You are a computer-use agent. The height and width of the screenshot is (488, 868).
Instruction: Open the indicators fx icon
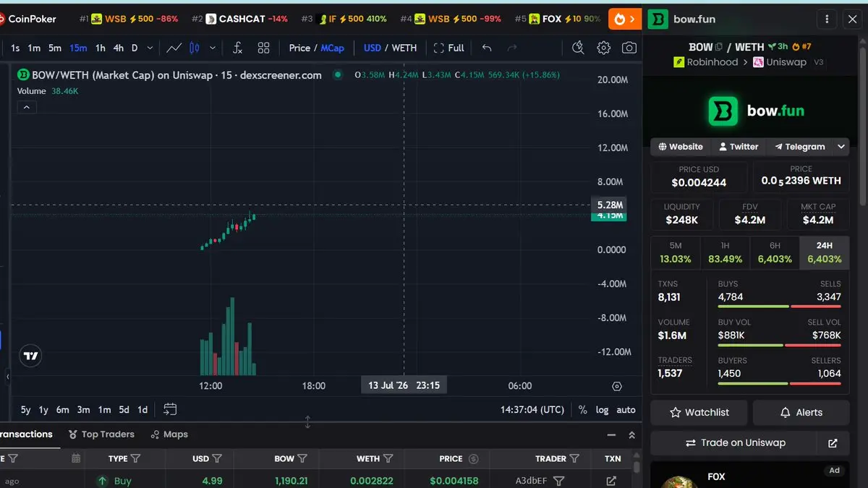coord(237,48)
